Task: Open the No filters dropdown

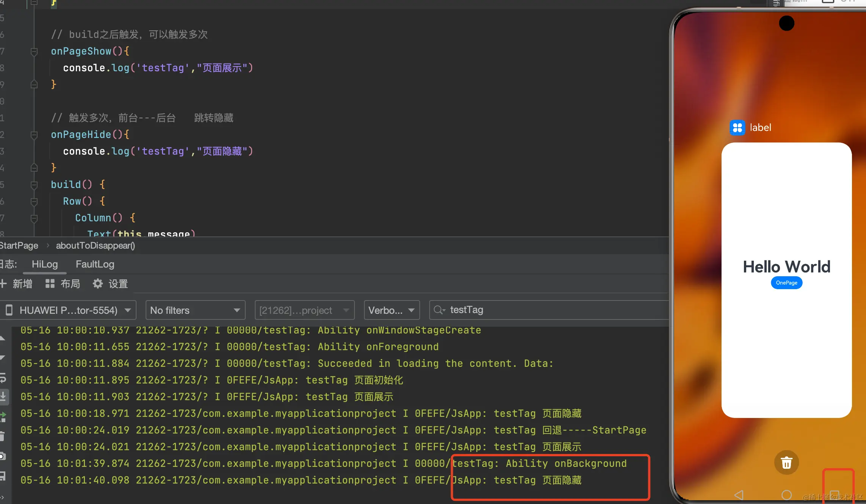Action: coord(195,310)
